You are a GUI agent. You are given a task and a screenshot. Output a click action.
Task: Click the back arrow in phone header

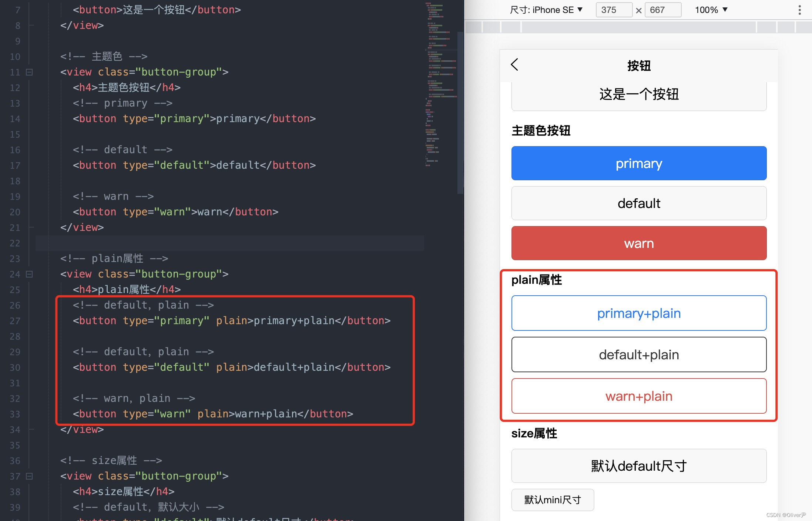click(514, 65)
